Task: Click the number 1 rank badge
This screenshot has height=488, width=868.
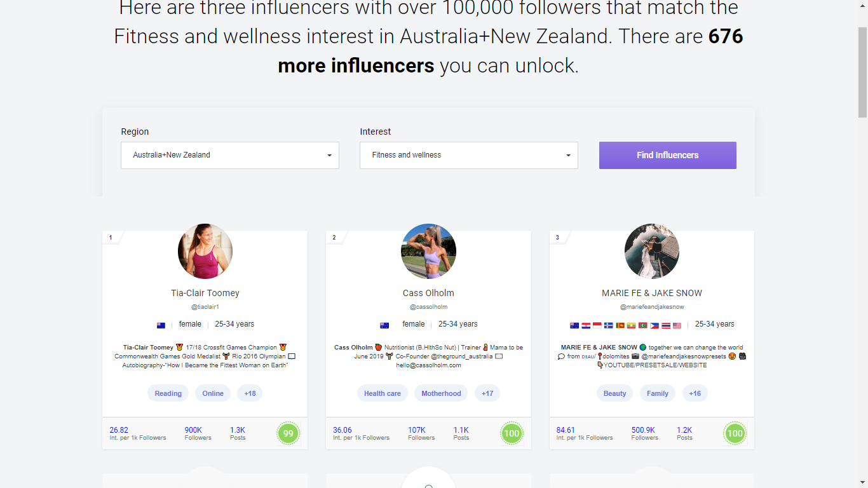Action: (110, 237)
